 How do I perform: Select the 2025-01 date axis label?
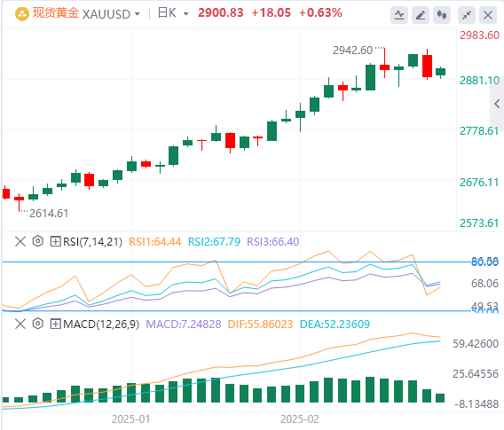(x=130, y=419)
